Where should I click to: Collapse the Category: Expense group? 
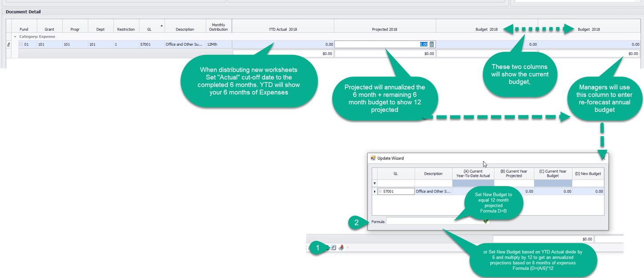(15, 37)
